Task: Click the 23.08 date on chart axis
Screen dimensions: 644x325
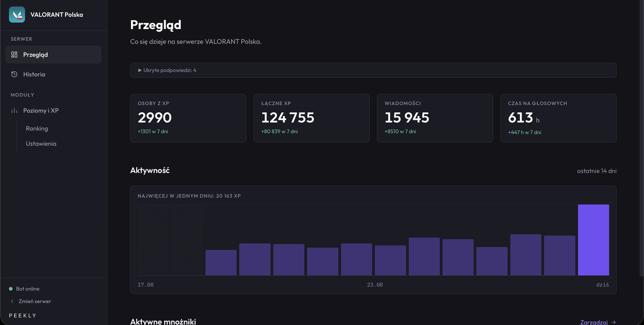Action: point(375,285)
